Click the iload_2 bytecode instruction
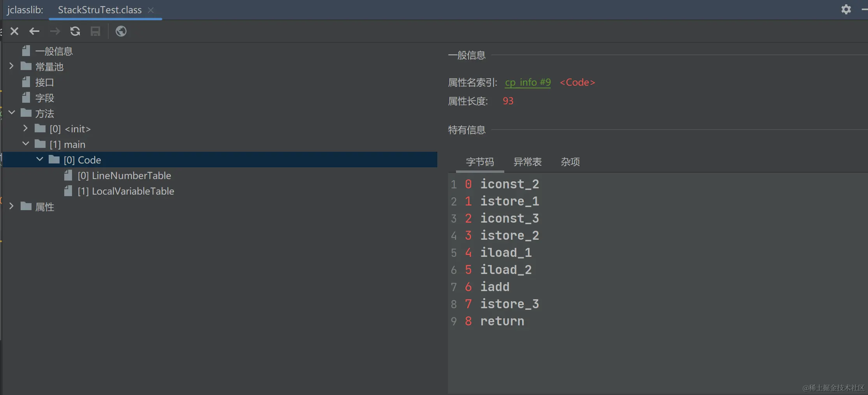Screen dimensions: 868x395 click(506, 270)
